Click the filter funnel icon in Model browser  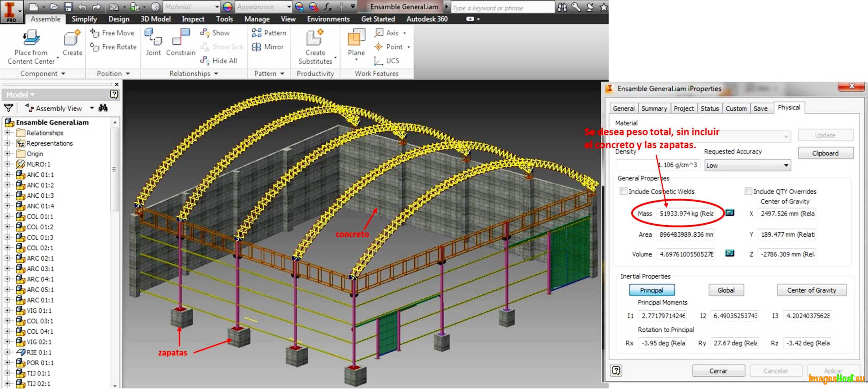[8, 108]
